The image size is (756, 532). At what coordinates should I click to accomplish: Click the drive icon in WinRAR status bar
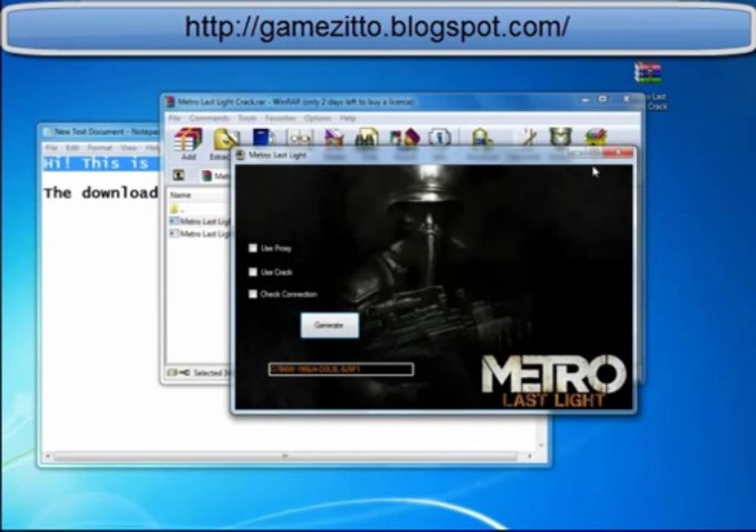click(172, 372)
